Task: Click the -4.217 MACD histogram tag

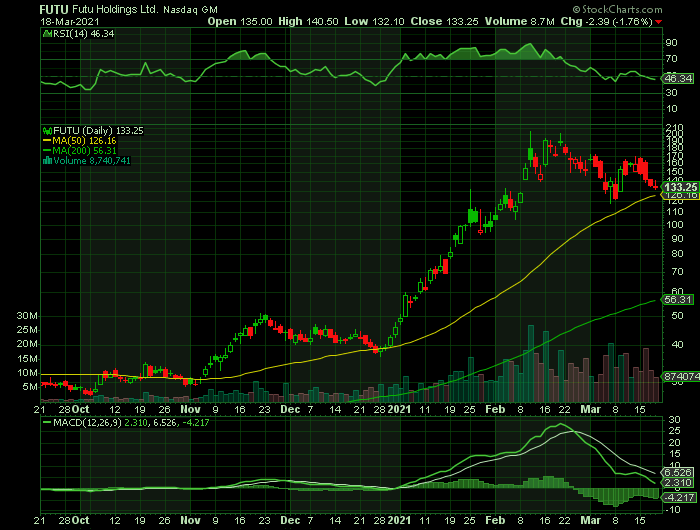Action: [679, 497]
